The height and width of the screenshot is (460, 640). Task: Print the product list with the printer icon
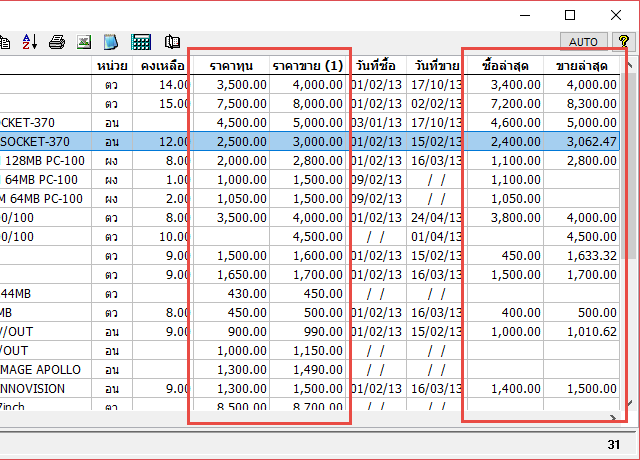tap(57, 42)
